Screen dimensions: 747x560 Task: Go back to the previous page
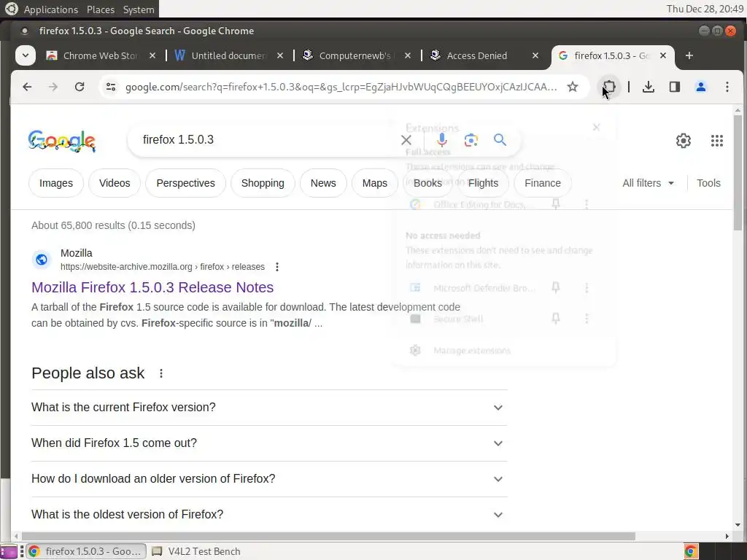pos(27,87)
